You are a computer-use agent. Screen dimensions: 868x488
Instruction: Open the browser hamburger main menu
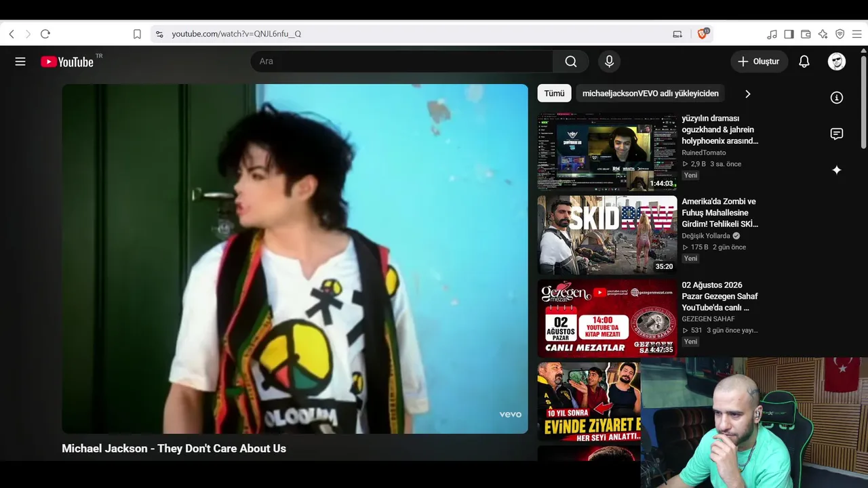[x=856, y=34]
